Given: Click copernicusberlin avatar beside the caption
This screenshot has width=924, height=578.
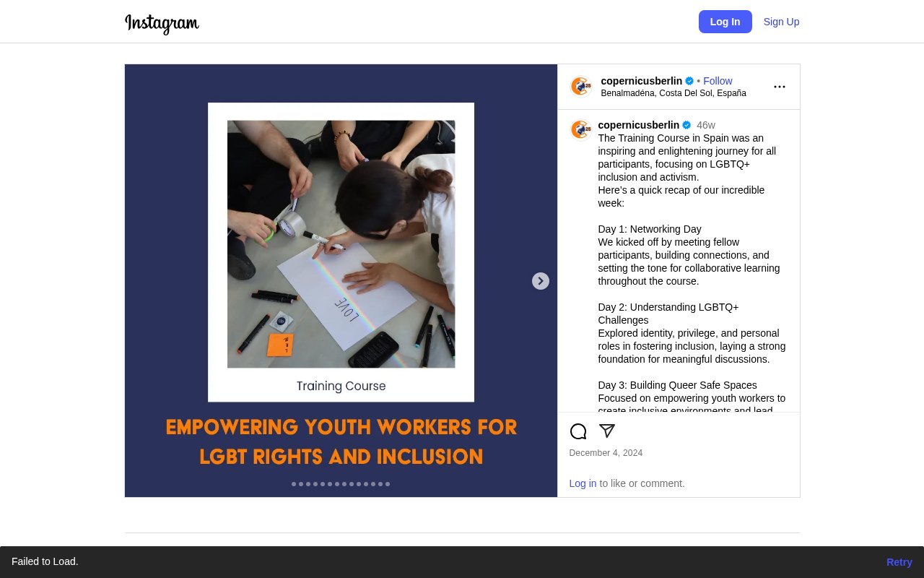Looking at the screenshot, I should 581,130.
